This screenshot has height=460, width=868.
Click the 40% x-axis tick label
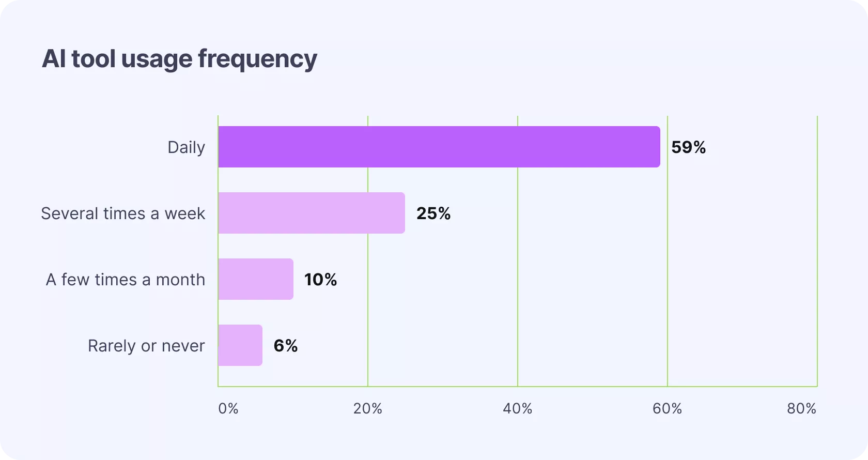pyautogui.click(x=517, y=409)
